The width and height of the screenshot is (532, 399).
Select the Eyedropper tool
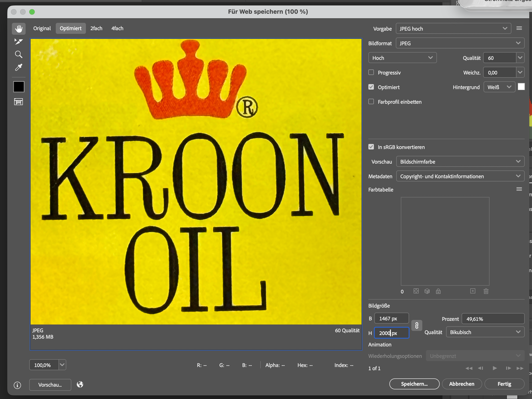[x=19, y=67]
